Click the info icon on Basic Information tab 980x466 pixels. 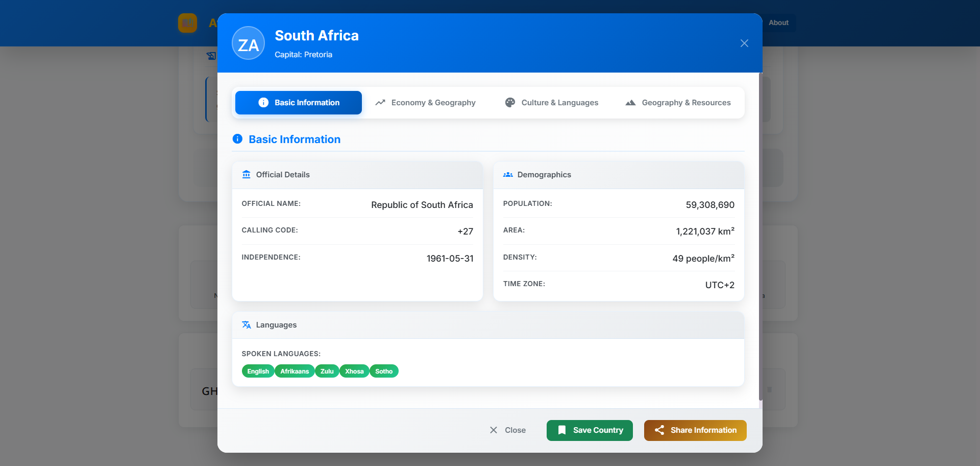tap(263, 102)
